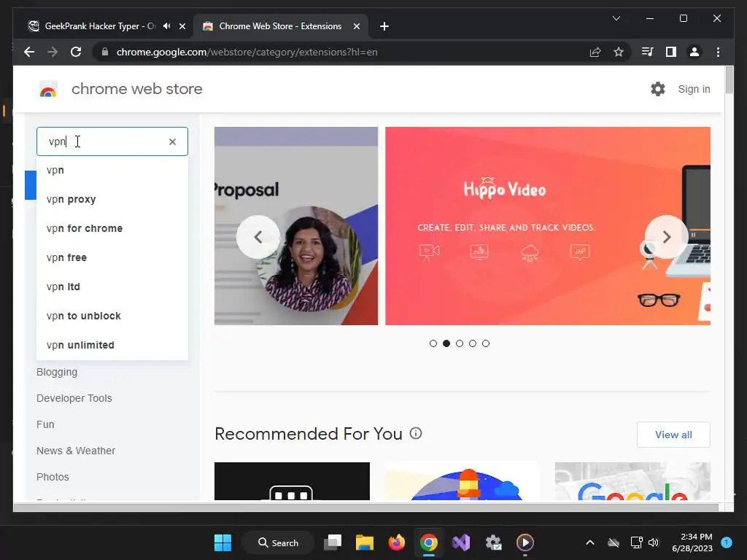
Task: Open Visual Studio from taskbar
Action: (x=461, y=542)
